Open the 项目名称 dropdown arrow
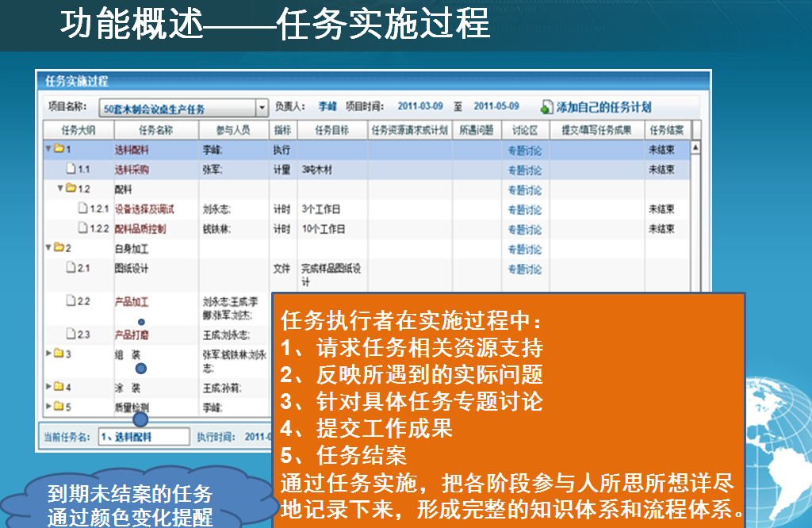 click(262, 108)
